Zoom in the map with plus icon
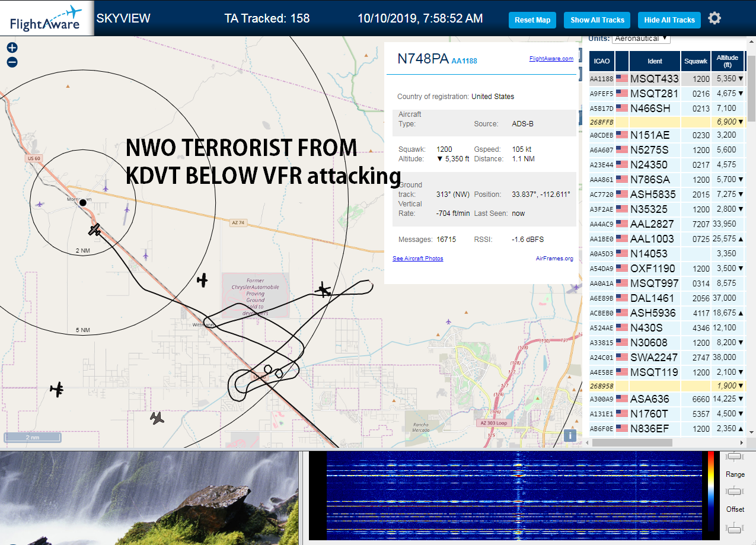756x545 pixels. (12, 48)
